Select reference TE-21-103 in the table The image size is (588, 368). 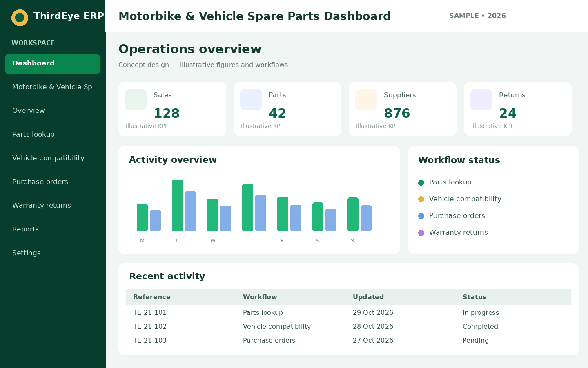[150, 341]
